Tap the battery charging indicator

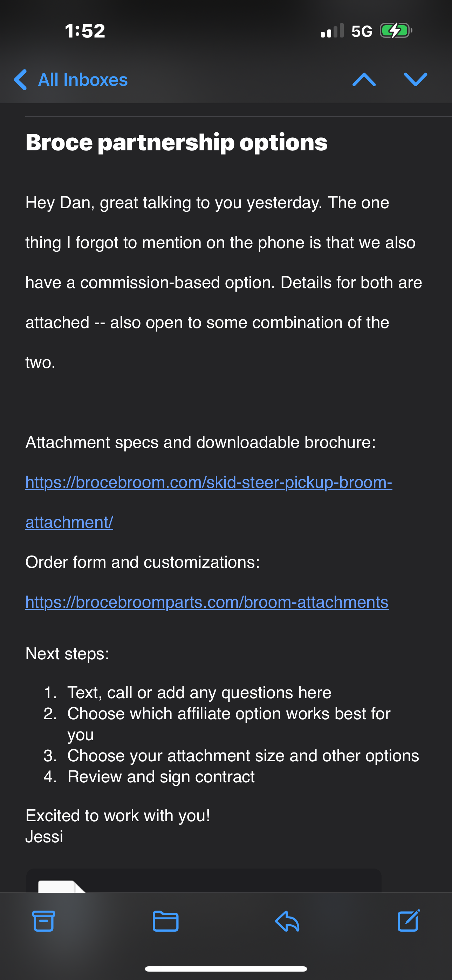[396, 31]
